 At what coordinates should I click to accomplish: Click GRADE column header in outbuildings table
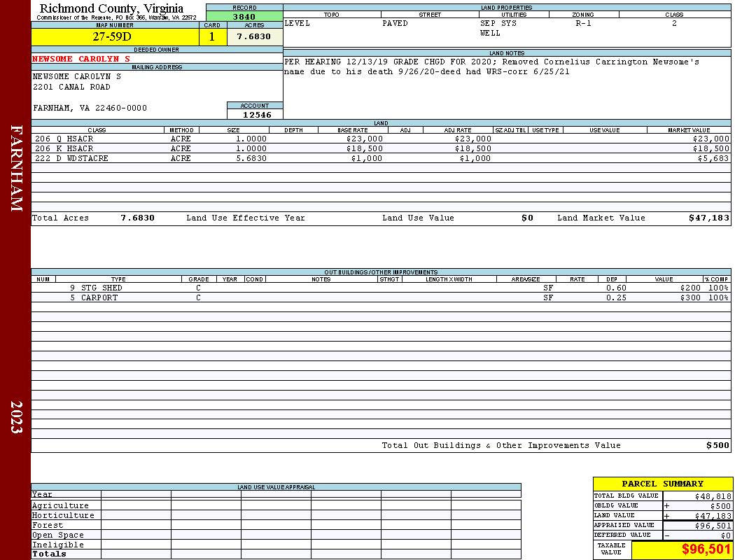coord(199,279)
